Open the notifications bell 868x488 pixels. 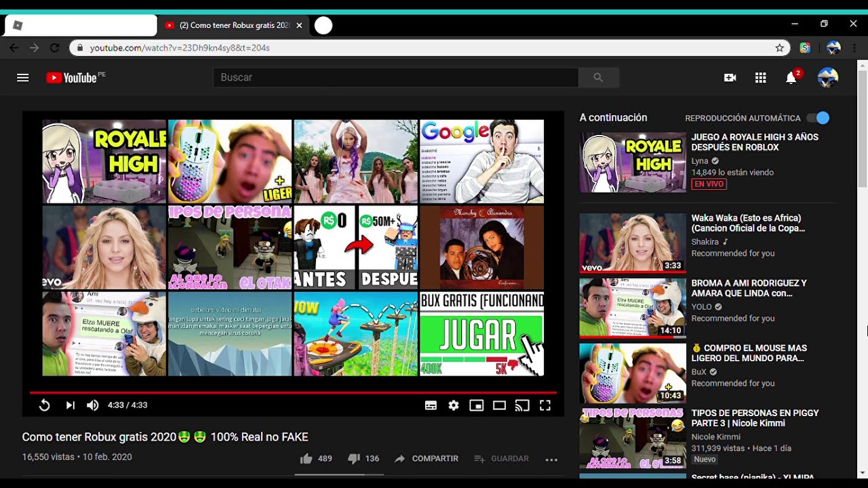click(791, 77)
